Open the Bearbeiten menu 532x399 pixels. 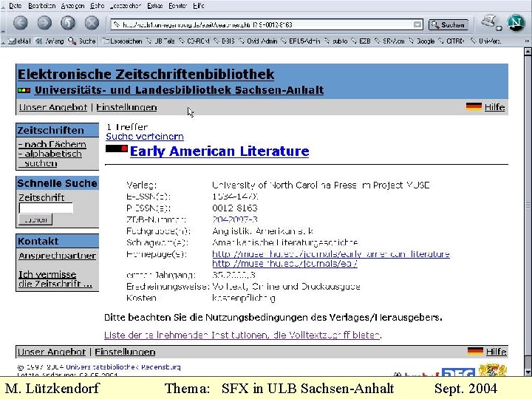click(41, 6)
